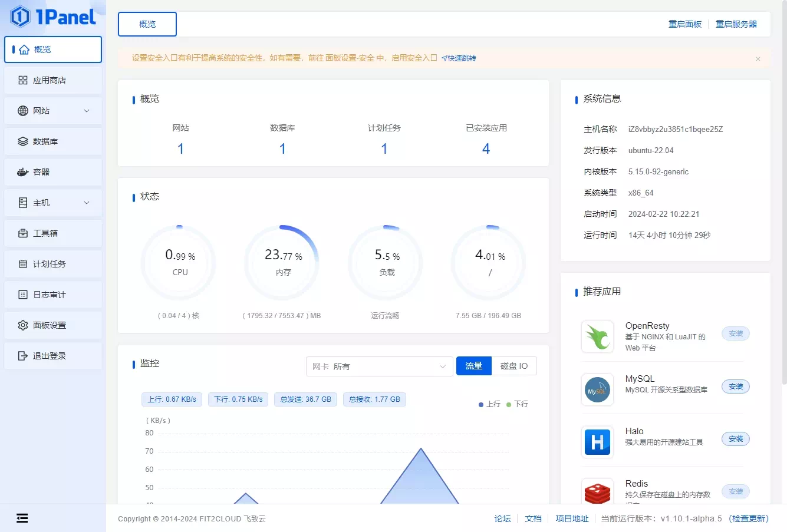
Task: Click 重启面板 link
Action: coord(685,24)
